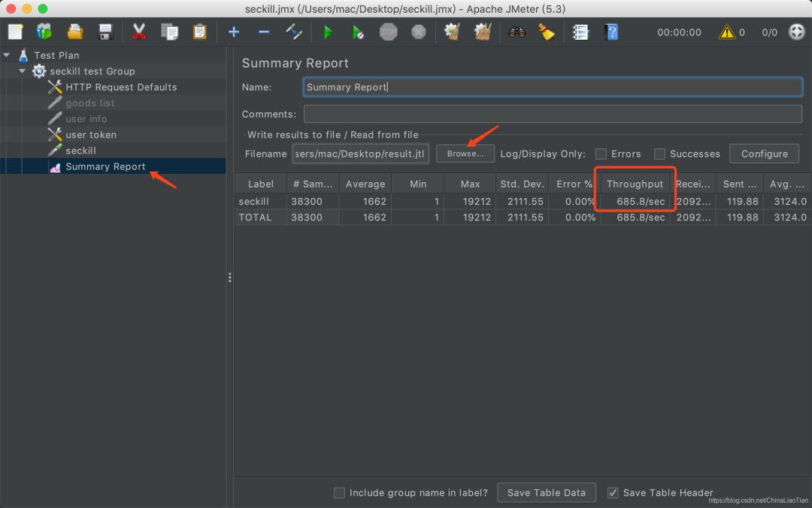The image size is (812, 508).
Task: Select the user token tree item
Action: 91,135
